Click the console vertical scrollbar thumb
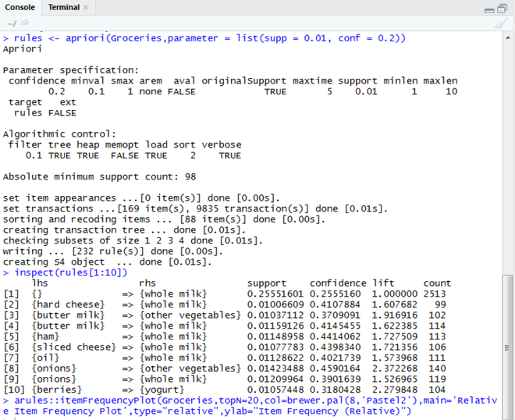Screen dimensions: 515x420 point(507,347)
